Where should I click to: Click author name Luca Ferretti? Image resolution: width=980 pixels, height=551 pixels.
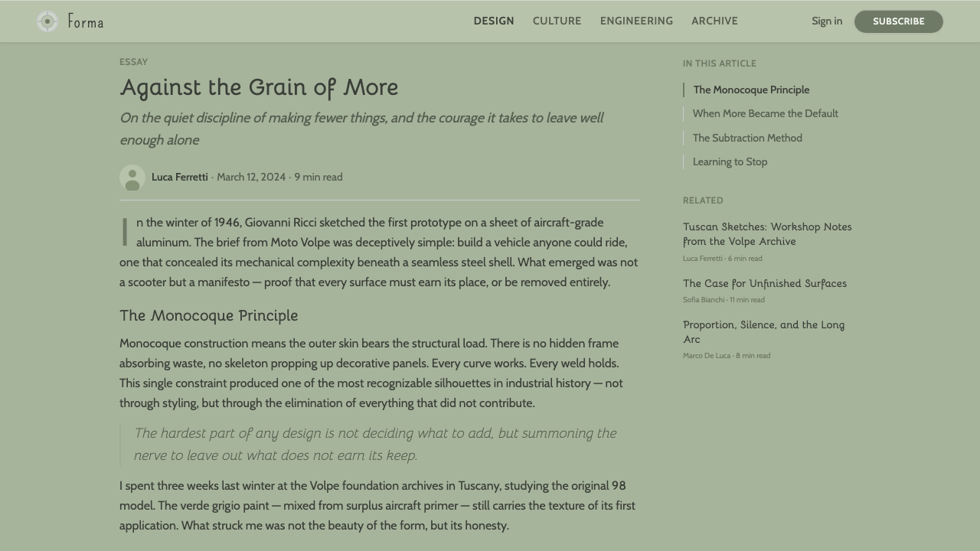pyautogui.click(x=180, y=177)
